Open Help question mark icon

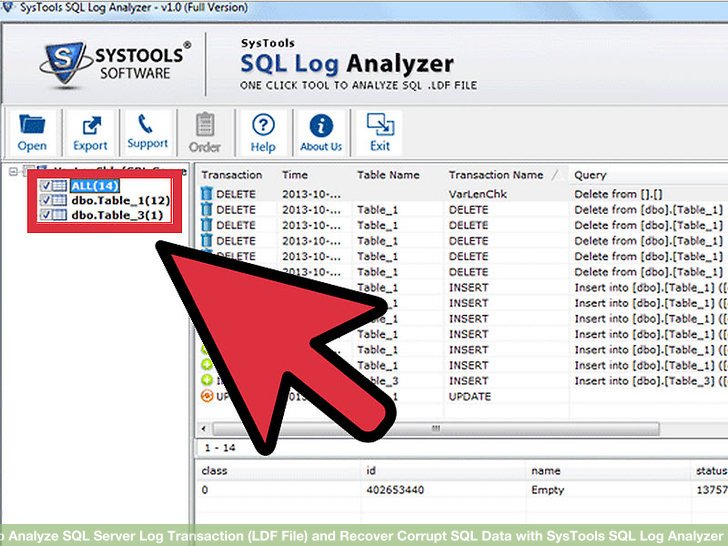pyautogui.click(x=263, y=124)
